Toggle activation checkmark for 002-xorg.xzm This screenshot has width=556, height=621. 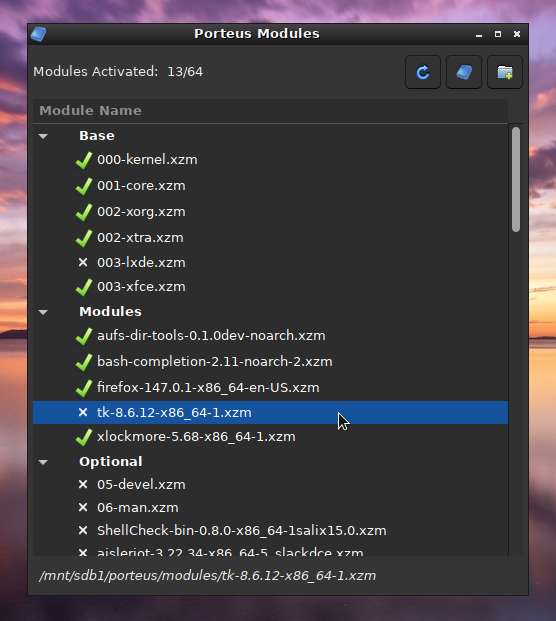(84, 212)
